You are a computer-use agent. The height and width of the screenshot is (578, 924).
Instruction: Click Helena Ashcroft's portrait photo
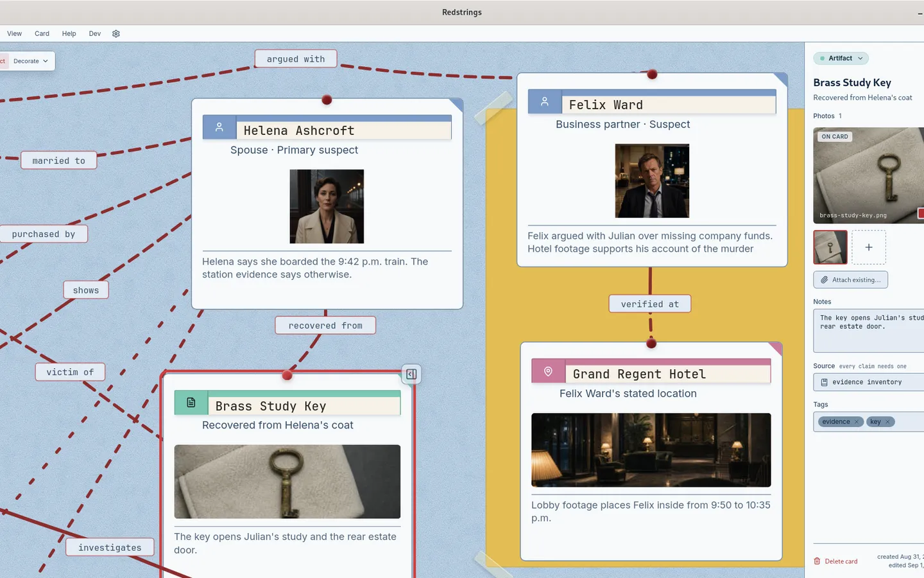[327, 206]
